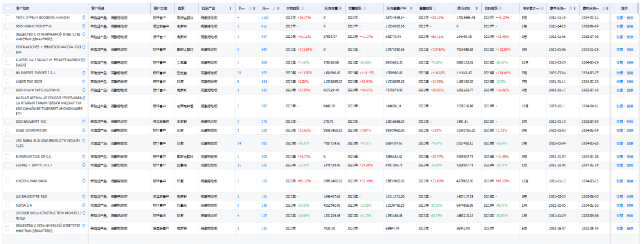Click 删除 link in the UNDER THE ROOF row
The image size is (644, 244).
630,82
